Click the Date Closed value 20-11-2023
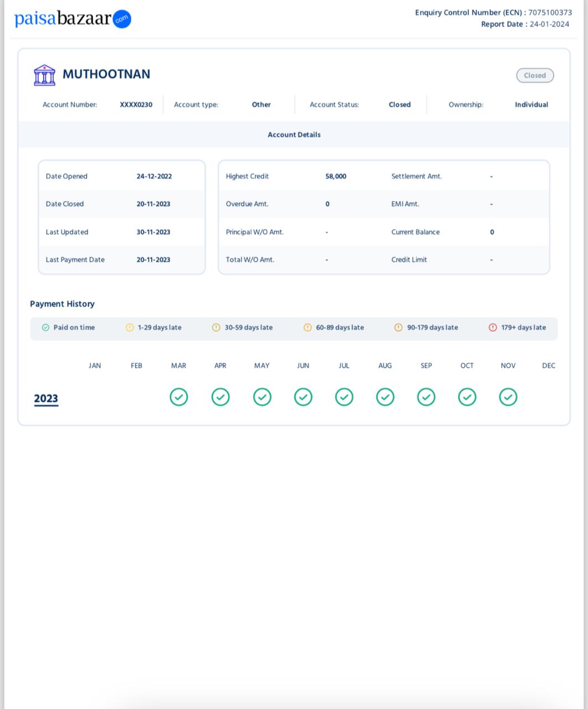The image size is (588, 709). tap(154, 204)
